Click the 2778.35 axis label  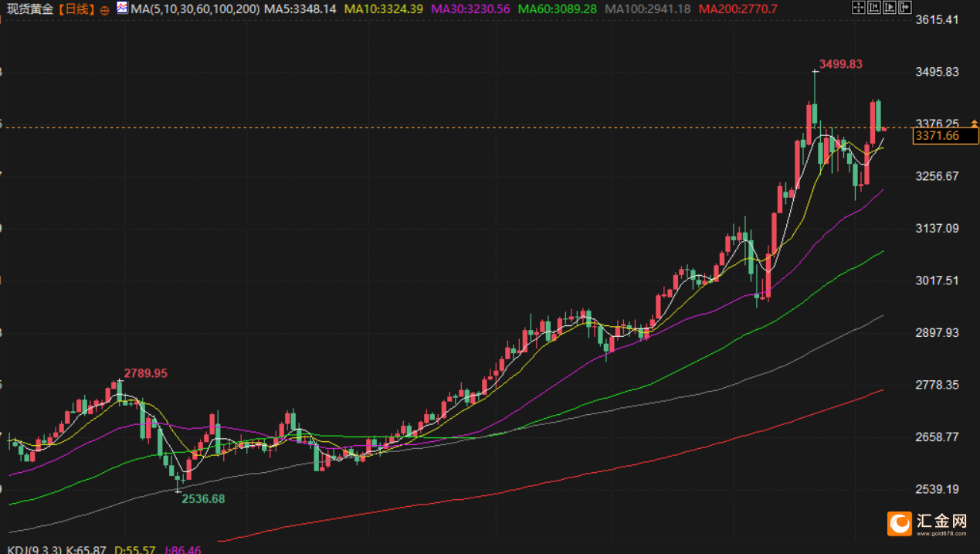[x=936, y=385]
